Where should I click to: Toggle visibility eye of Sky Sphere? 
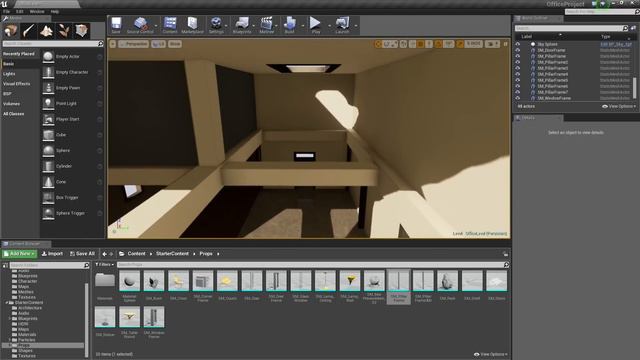(x=518, y=44)
